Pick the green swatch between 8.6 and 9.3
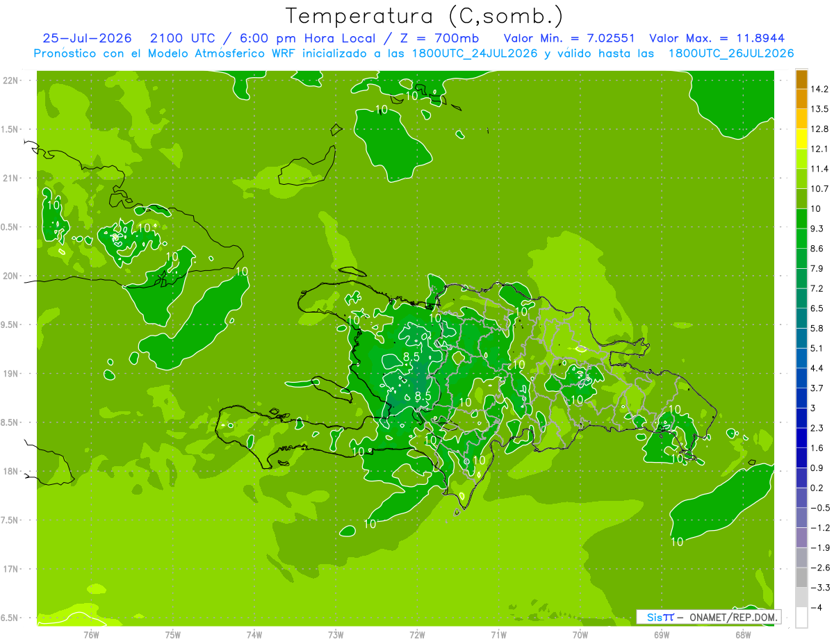834x644 pixels. tap(801, 238)
